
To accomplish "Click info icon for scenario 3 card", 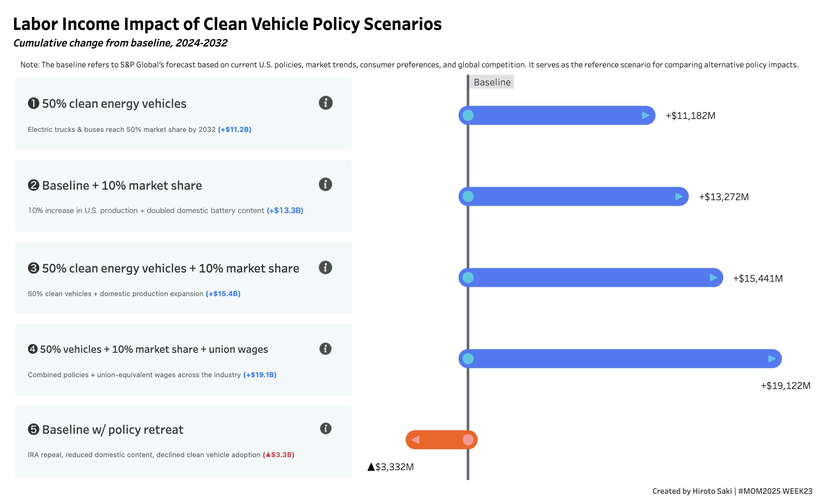I will point(326,268).
